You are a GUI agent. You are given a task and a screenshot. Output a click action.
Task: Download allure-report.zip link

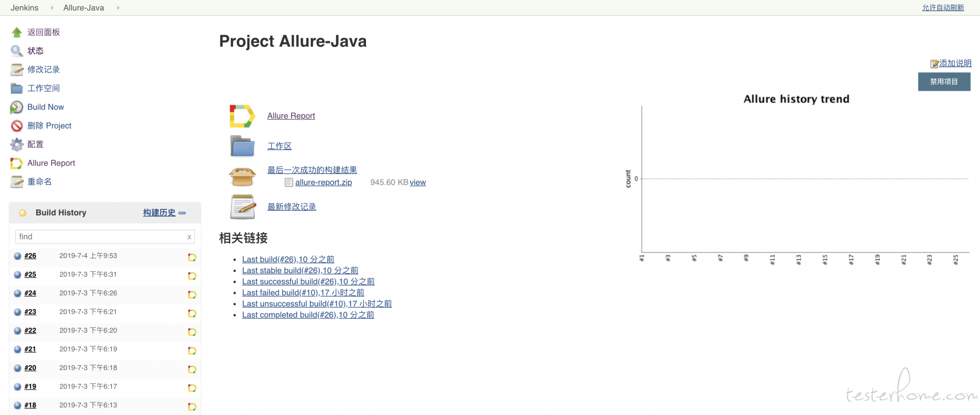[x=324, y=182]
